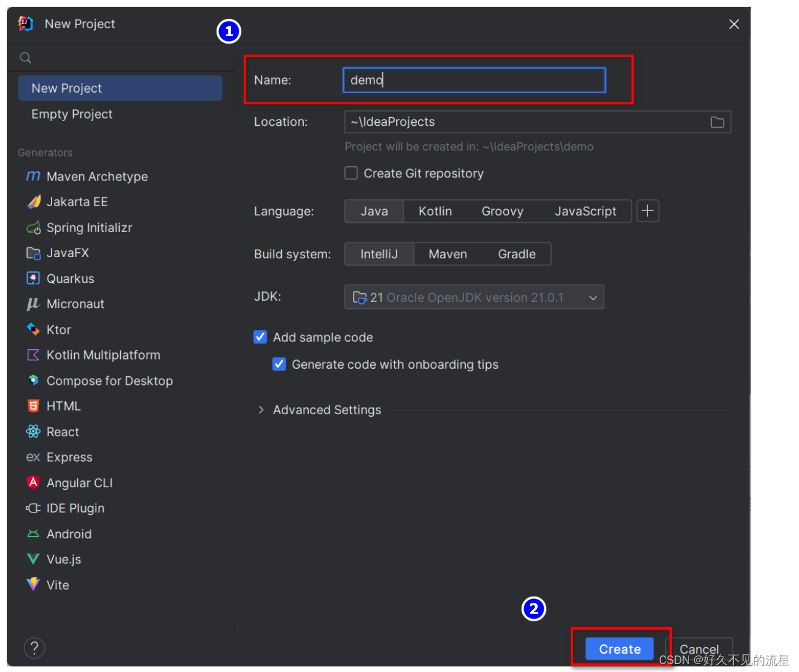Select the Vue.js generator label

64,559
